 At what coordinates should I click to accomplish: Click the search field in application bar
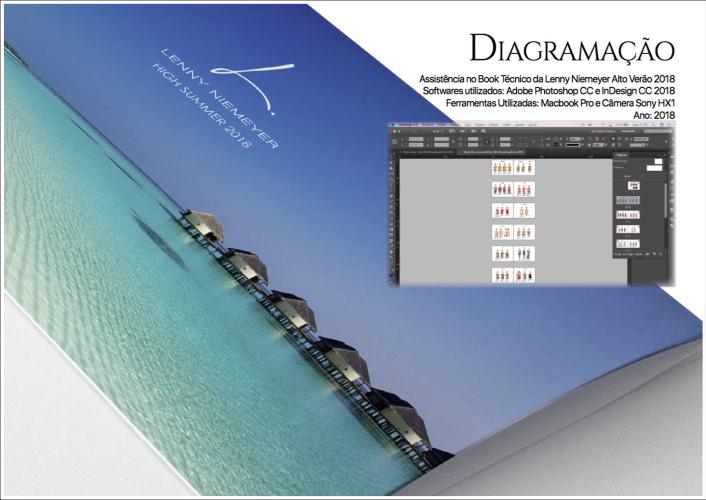(657, 131)
